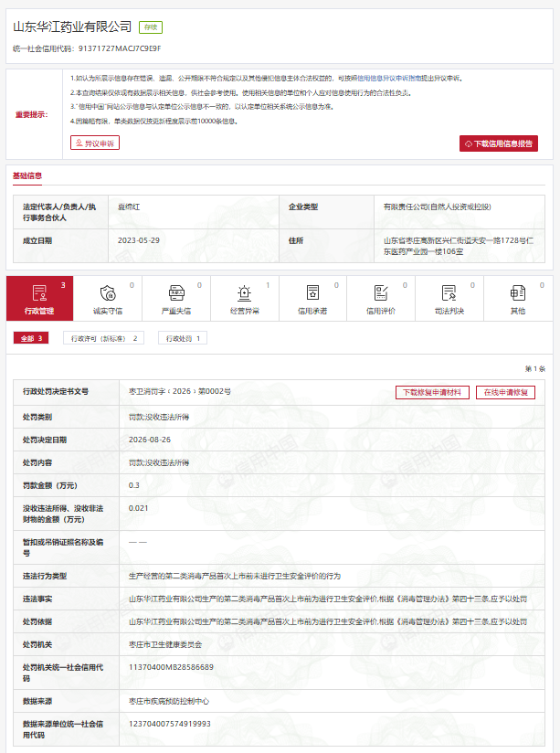Select the 处罚类别 value 罚款;没收违法所得
The width and height of the screenshot is (560, 753).
coord(158,417)
